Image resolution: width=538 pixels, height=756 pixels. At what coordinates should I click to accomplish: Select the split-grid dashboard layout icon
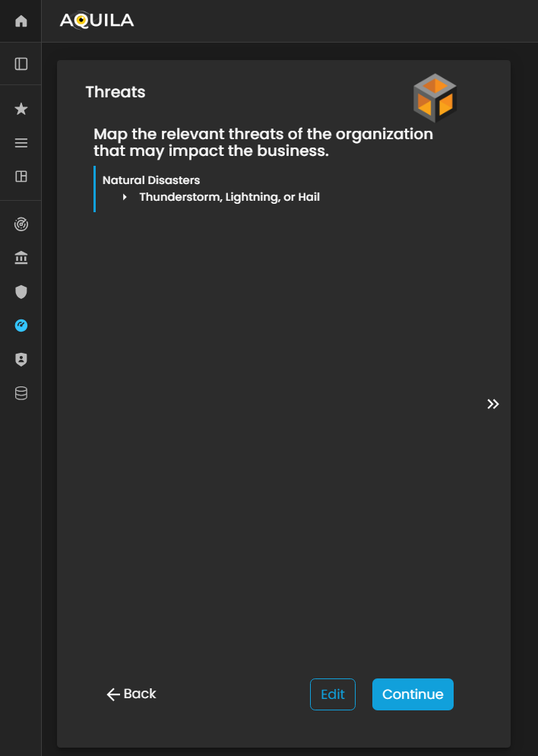(x=21, y=176)
